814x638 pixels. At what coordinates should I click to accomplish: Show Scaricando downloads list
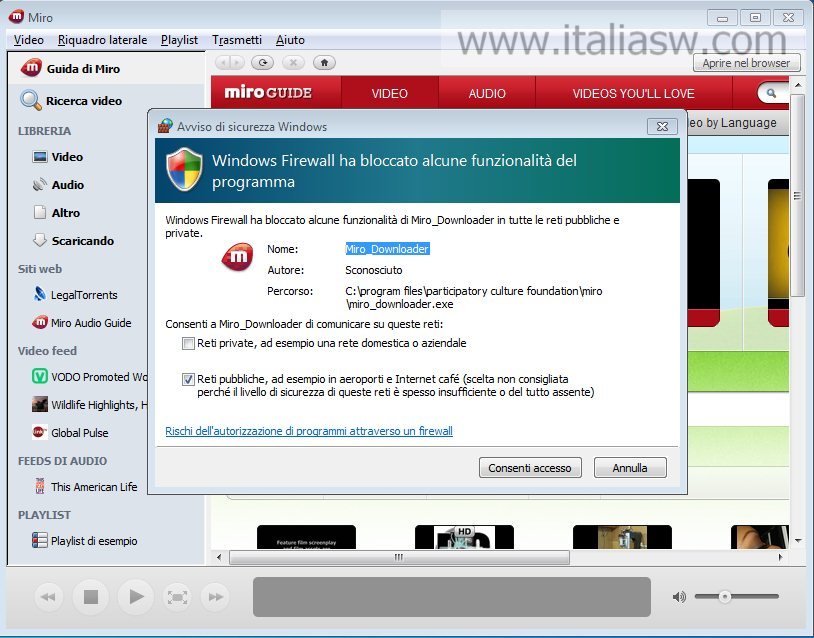73,241
